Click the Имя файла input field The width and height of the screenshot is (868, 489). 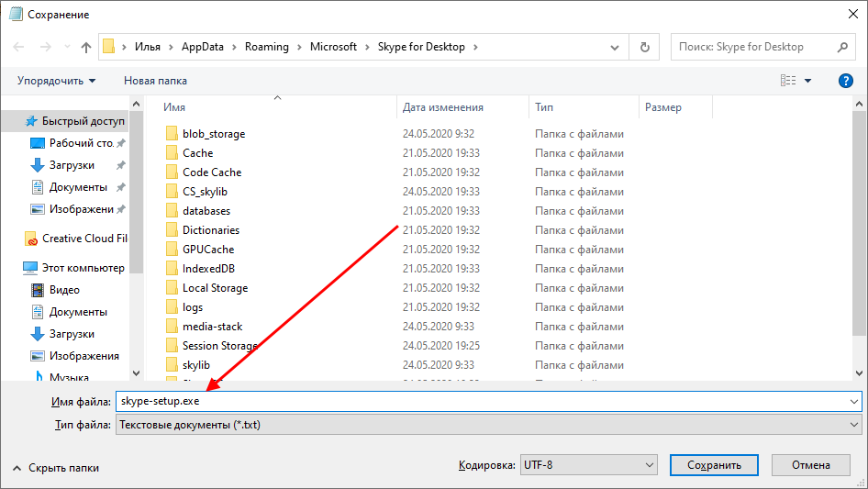486,401
